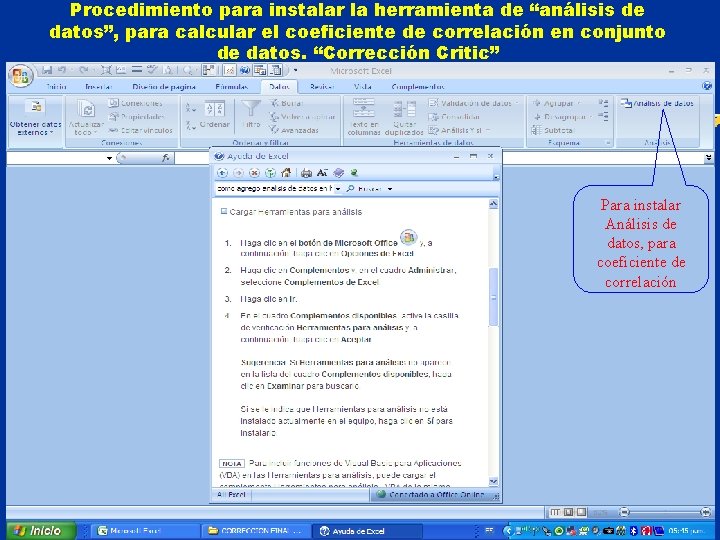Click Conexiones in the ribbon
The image size is (720, 540).
coord(136,103)
